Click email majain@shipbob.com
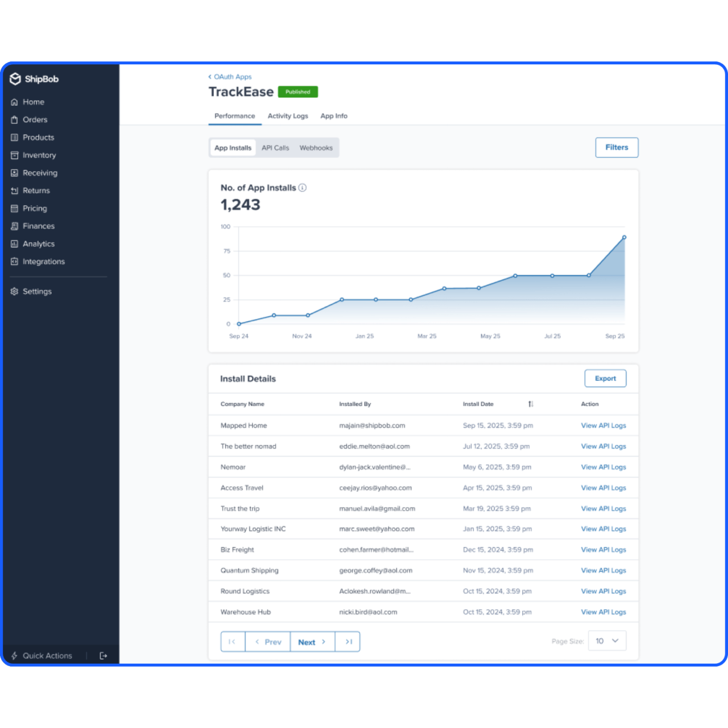Image resolution: width=728 pixels, height=728 pixels. (x=372, y=425)
